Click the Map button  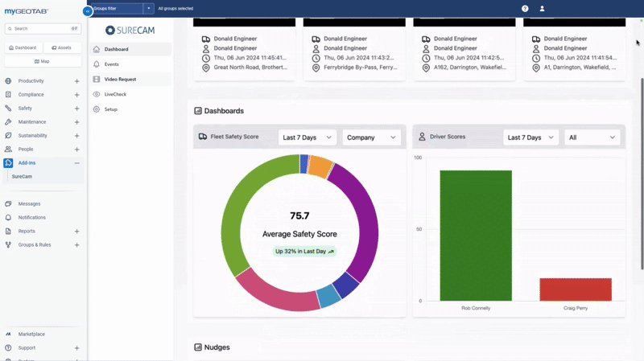point(42,61)
